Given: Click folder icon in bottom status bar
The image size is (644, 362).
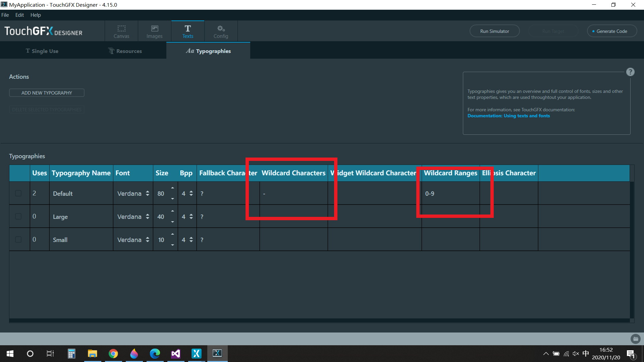Looking at the screenshot, I should [635, 339].
